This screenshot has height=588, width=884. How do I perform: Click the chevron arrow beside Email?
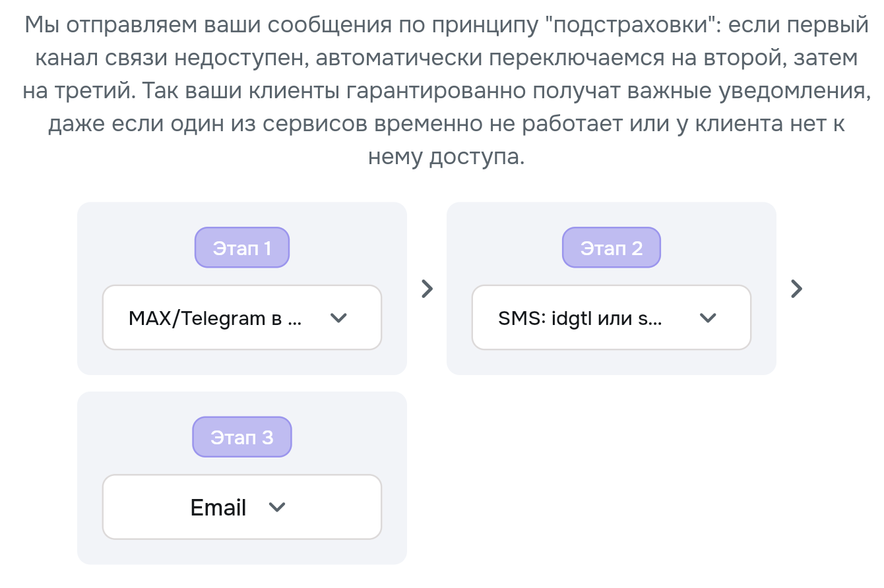tap(278, 508)
